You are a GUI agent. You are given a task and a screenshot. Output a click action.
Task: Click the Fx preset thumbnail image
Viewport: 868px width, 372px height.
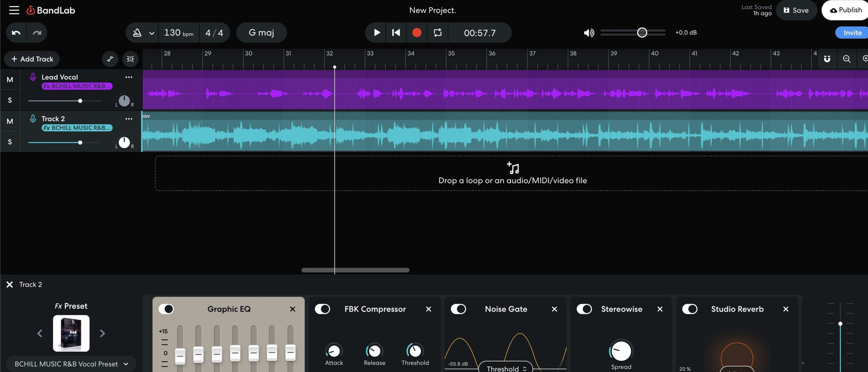(71, 333)
